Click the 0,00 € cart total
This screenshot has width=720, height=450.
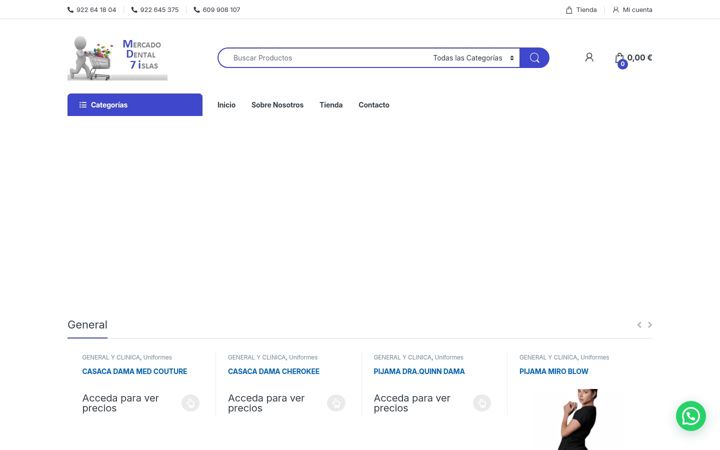[x=640, y=57]
